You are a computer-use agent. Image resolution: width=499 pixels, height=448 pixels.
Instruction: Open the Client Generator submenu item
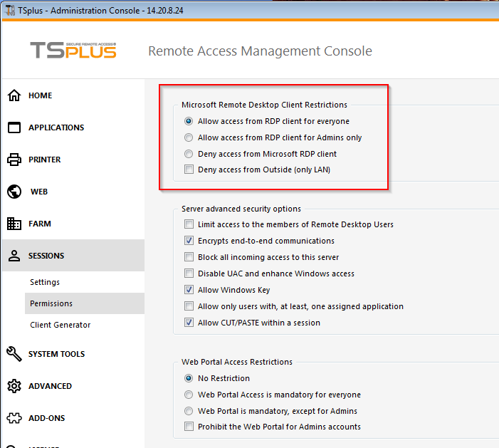click(x=60, y=325)
